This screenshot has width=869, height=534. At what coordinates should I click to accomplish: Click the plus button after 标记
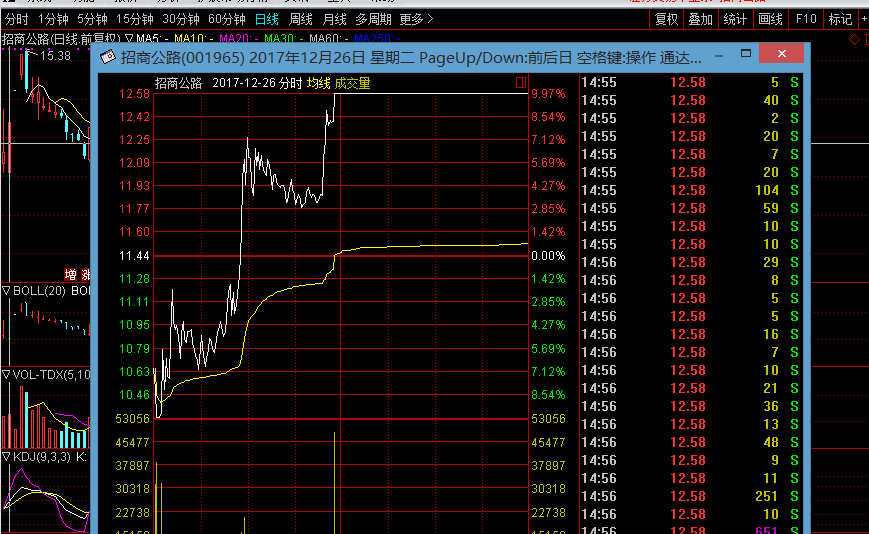[863, 19]
